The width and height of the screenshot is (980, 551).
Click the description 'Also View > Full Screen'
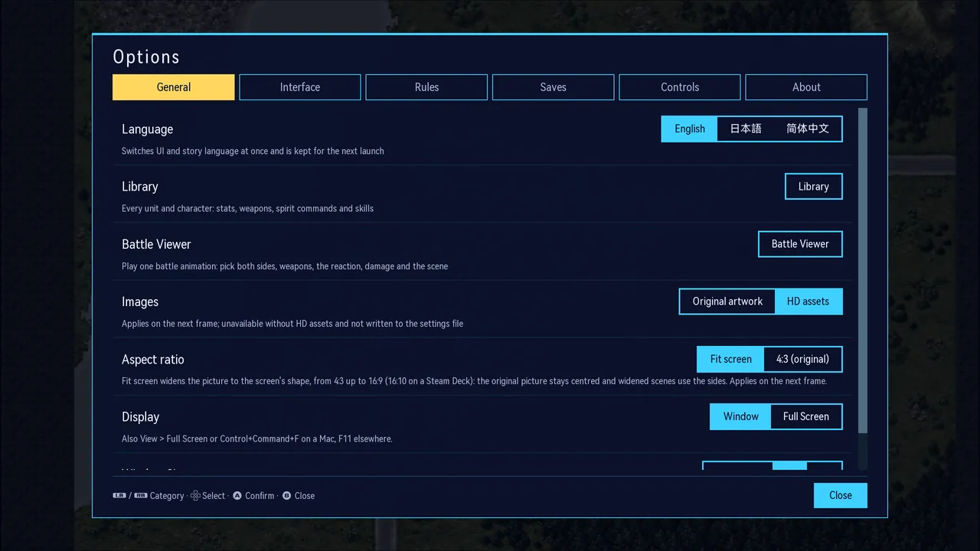click(257, 439)
